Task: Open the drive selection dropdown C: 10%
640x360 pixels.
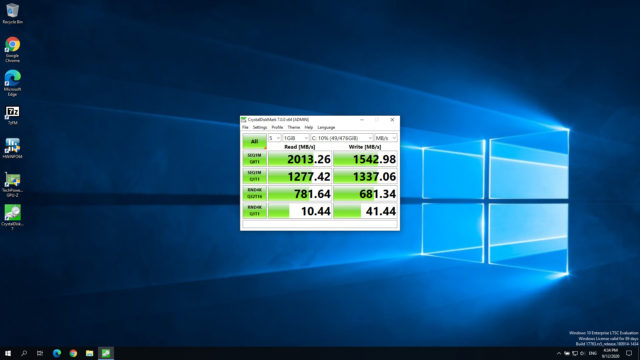Action: click(x=342, y=138)
